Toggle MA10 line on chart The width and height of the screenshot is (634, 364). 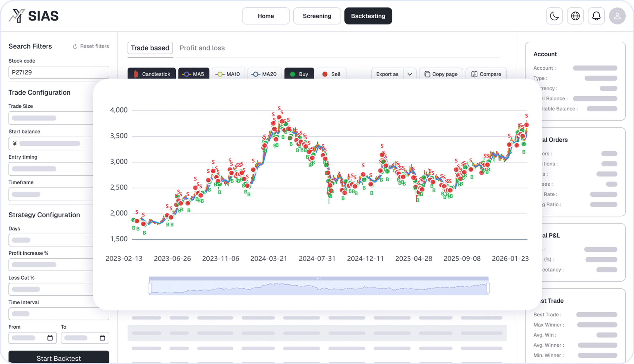pyautogui.click(x=228, y=74)
